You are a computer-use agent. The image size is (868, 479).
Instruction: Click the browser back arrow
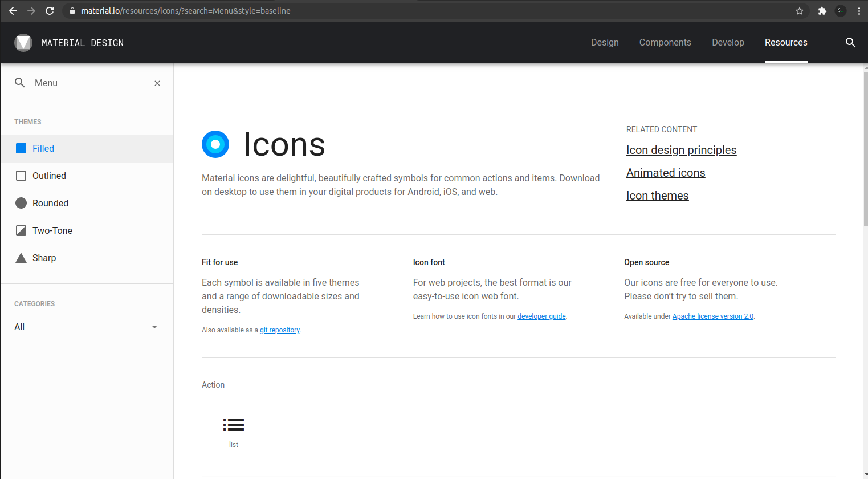tap(13, 11)
